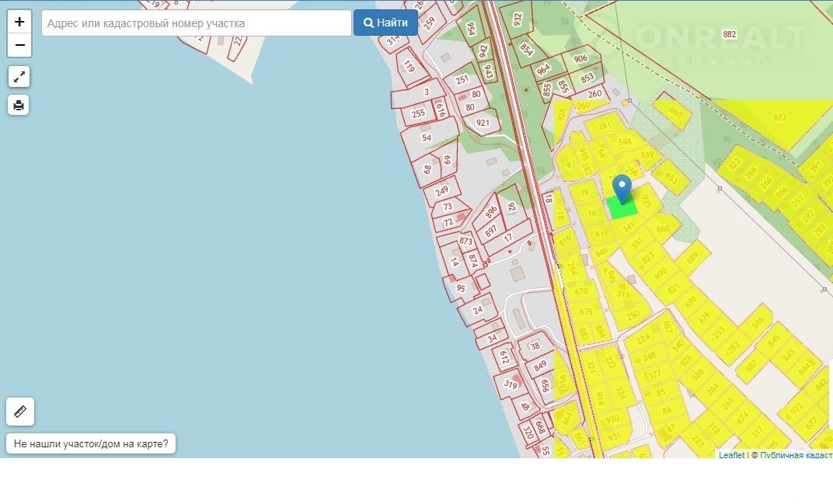Zoom out of the map
The width and height of the screenshot is (833, 504).
[x=19, y=45]
